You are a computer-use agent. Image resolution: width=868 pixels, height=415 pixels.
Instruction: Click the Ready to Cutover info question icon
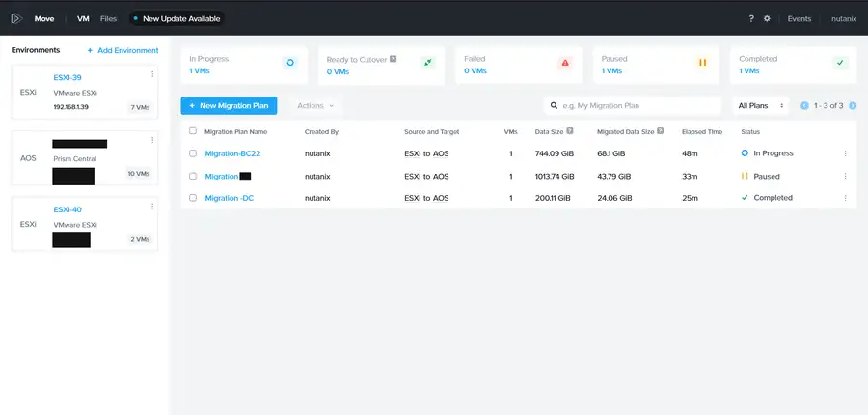click(393, 59)
